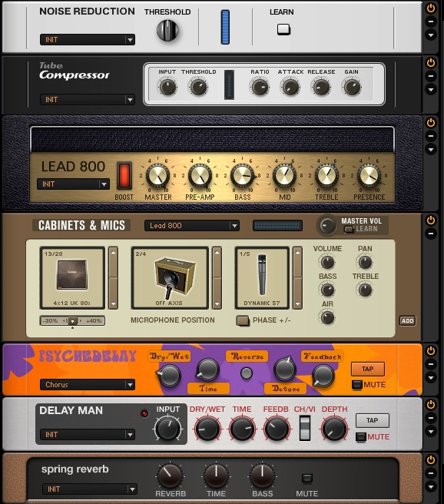
Task: Click down-arrow icon on Tube Compressor module
Action: point(431,89)
